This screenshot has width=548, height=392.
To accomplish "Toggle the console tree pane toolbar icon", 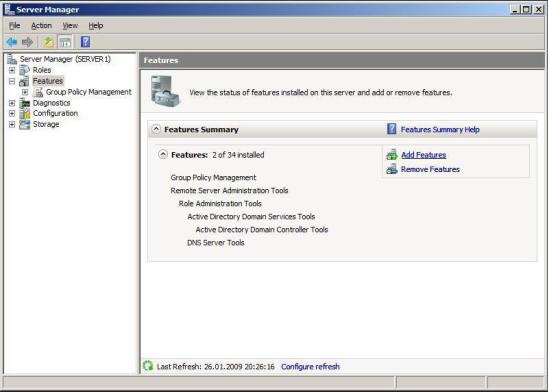I will (65, 42).
